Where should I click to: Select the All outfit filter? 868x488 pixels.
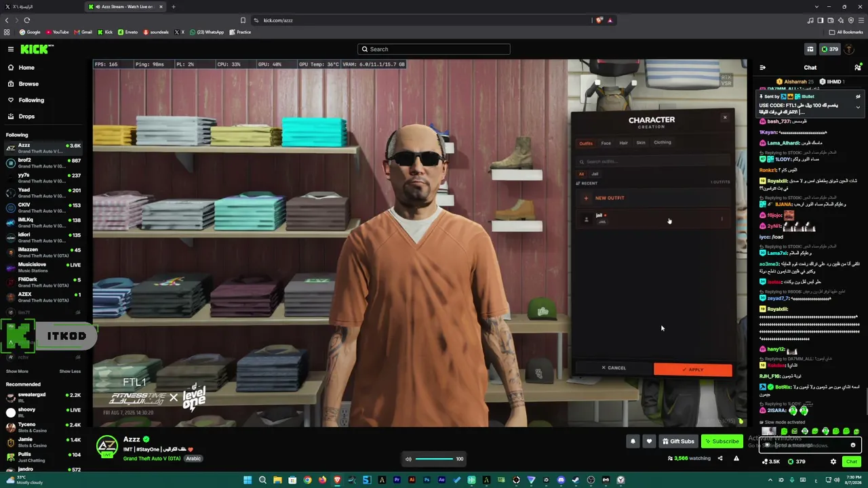pyautogui.click(x=581, y=174)
